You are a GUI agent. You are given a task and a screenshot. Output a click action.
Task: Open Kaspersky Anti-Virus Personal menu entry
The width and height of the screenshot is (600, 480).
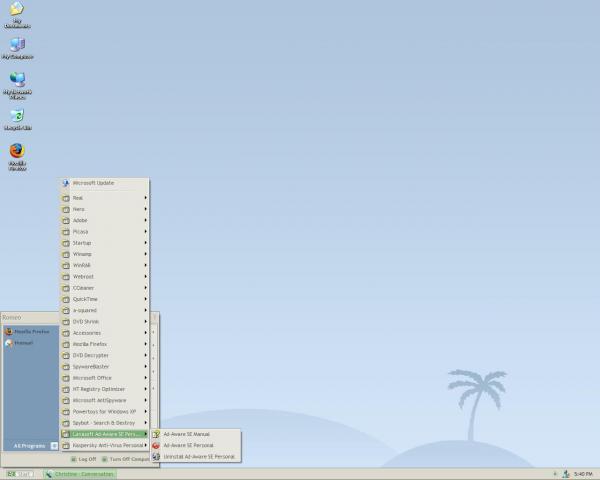point(104,446)
